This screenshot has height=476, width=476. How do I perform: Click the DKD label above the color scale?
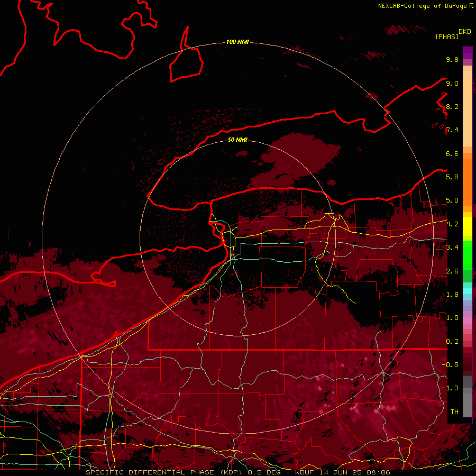point(465,32)
